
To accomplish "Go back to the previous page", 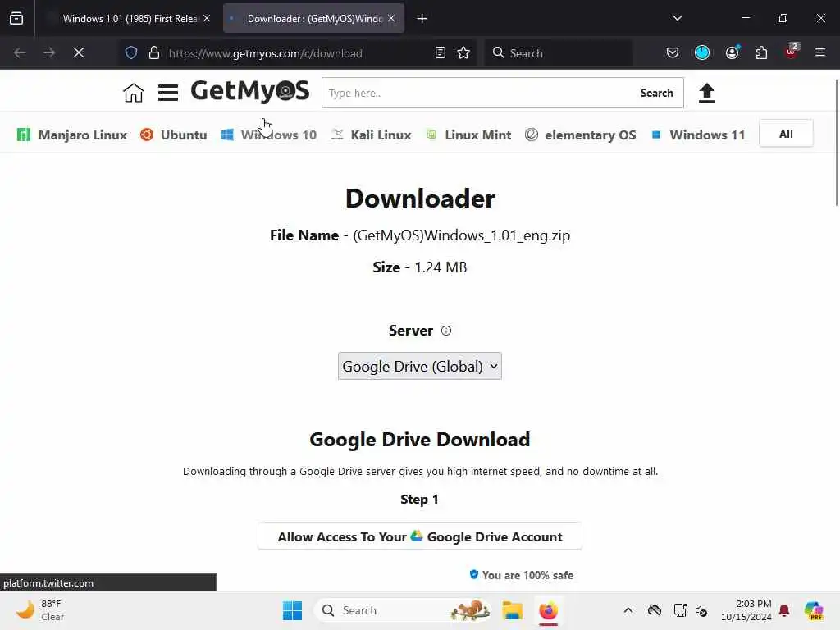I will click(x=20, y=52).
